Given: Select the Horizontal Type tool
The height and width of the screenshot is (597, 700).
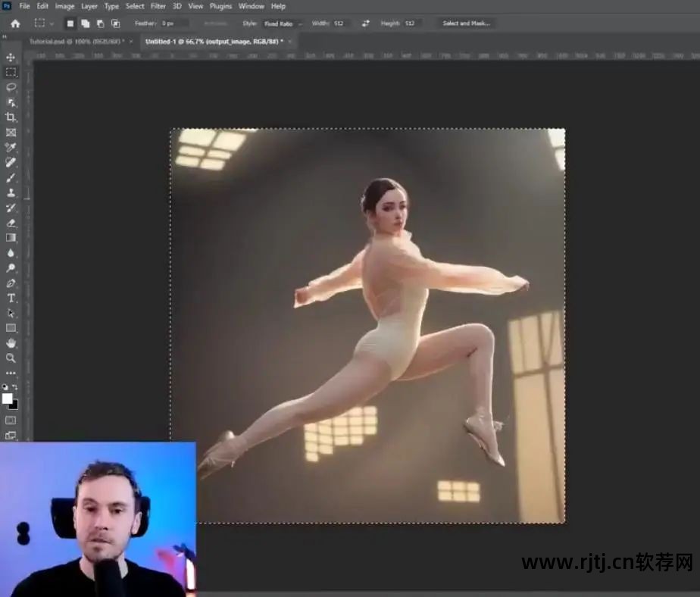Looking at the screenshot, I should point(11,298).
